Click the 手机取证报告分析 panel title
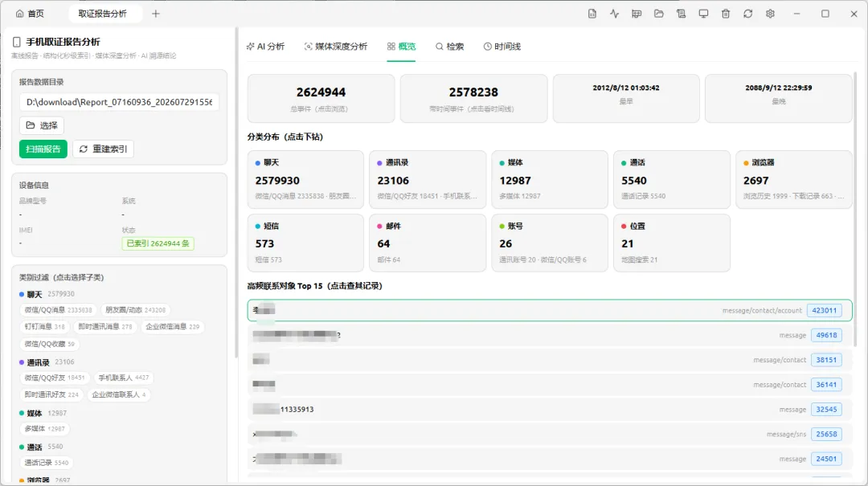The width and height of the screenshot is (868, 486). click(x=63, y=42)
